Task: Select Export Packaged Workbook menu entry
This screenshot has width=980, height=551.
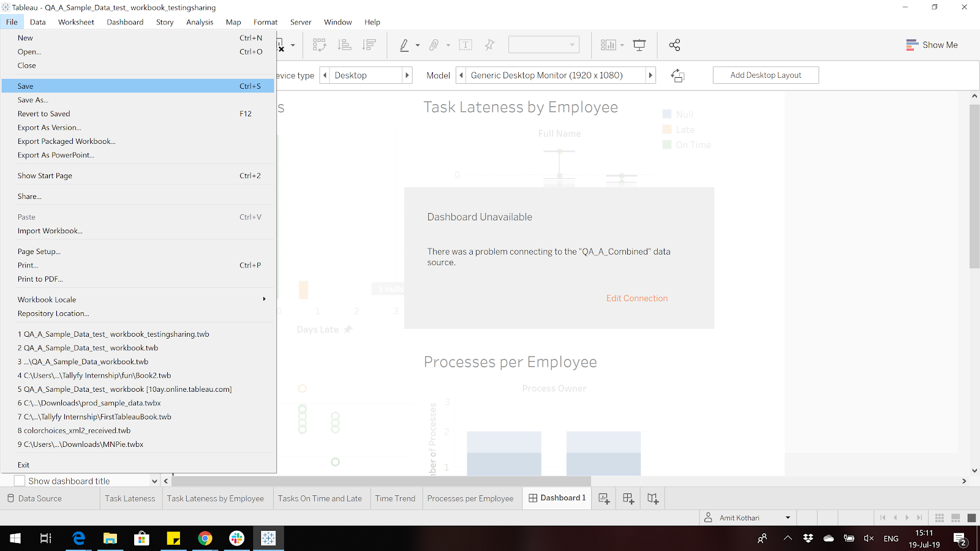Action: pyautogui.click(x=138, y=141)
